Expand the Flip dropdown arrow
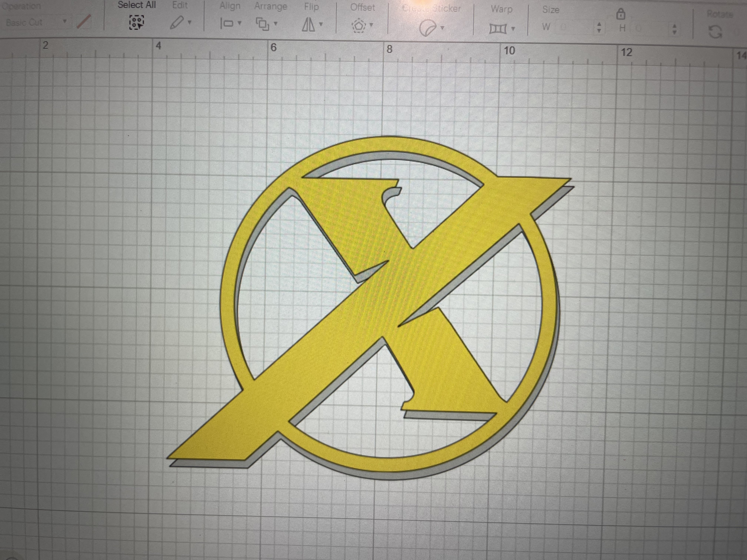 pyautogui.click(x=321, y=24)
